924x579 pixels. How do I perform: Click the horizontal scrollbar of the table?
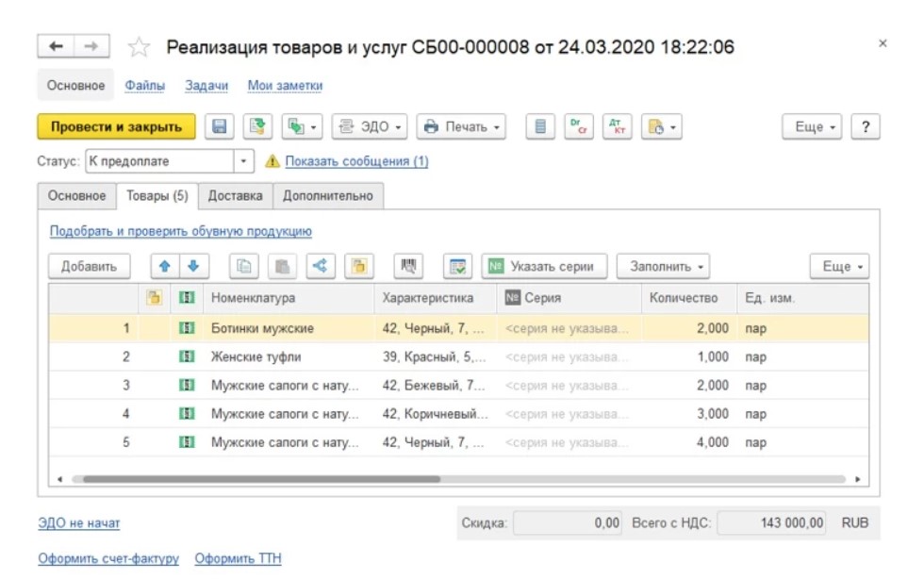(255, 479)
